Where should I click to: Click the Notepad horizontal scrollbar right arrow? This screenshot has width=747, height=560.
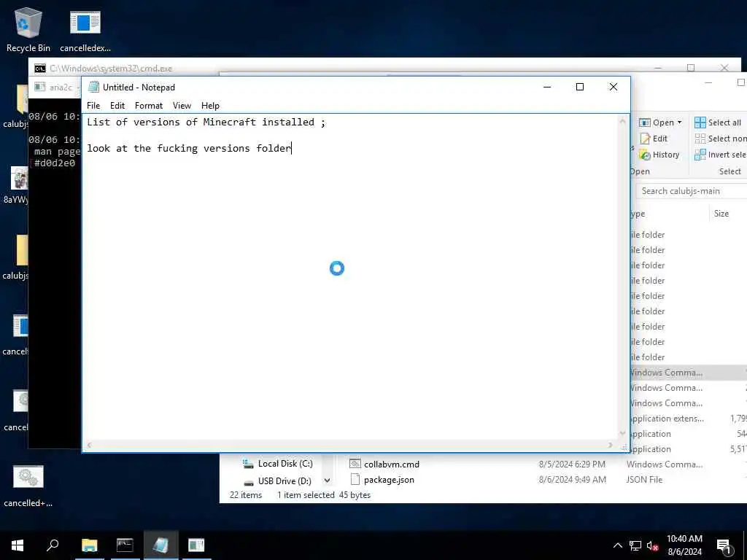[611, 446]
